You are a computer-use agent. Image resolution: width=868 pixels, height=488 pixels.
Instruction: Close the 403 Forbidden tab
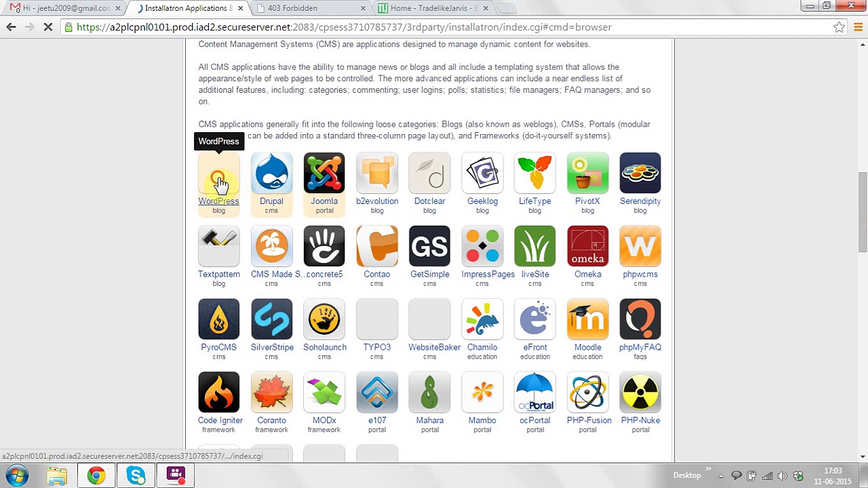363,8
